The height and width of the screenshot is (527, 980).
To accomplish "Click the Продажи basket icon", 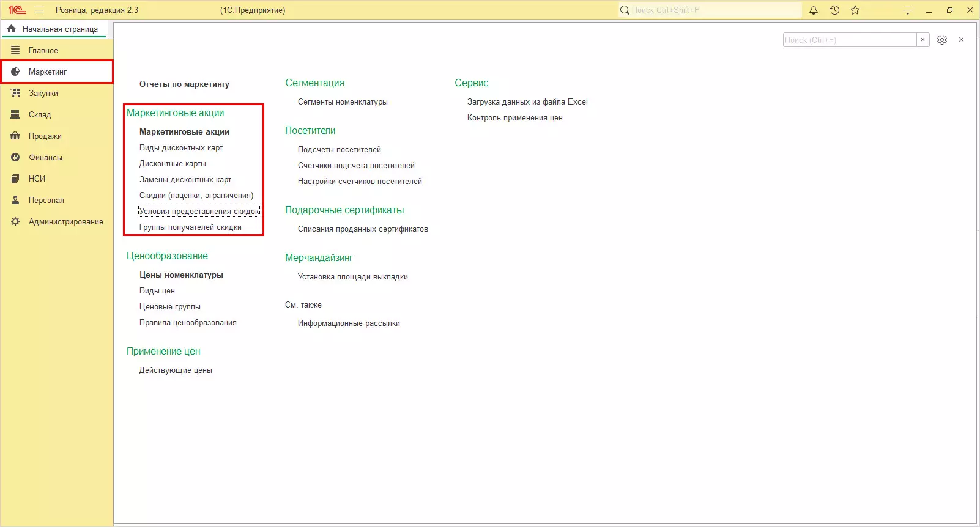I will point(15,136).
